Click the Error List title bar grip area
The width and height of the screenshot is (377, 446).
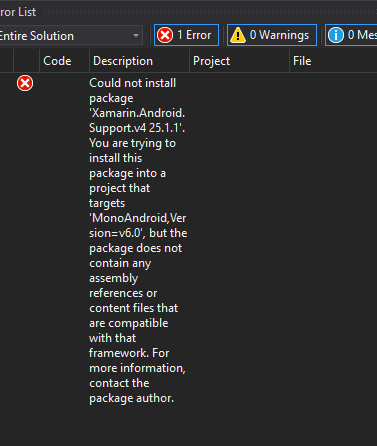coord(210,12)
